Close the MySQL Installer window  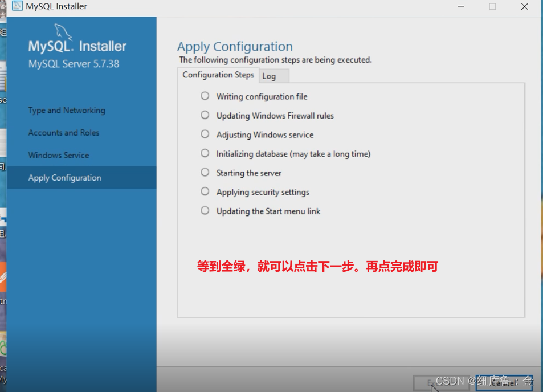[525, 6]
